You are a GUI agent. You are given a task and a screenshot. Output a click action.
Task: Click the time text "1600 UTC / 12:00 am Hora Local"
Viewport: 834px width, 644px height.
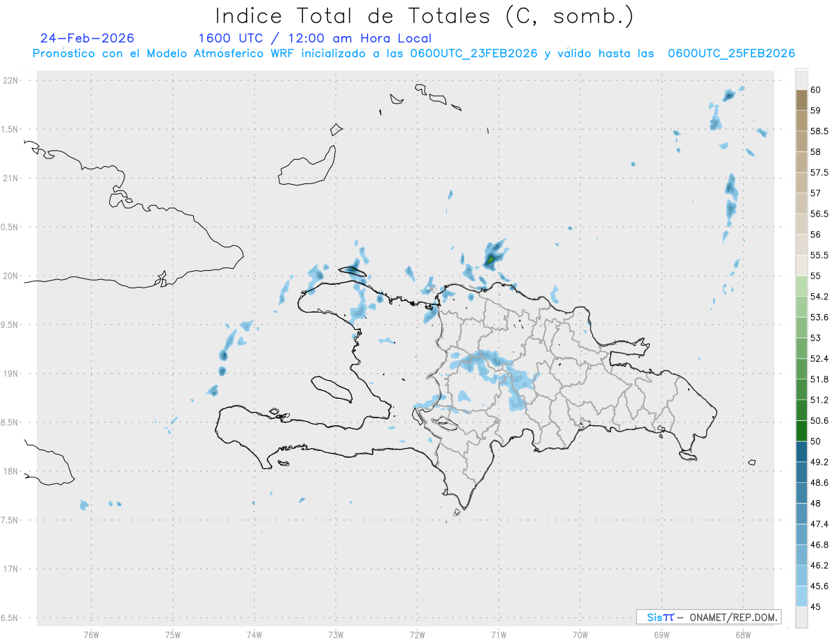[x=315, y=38]
